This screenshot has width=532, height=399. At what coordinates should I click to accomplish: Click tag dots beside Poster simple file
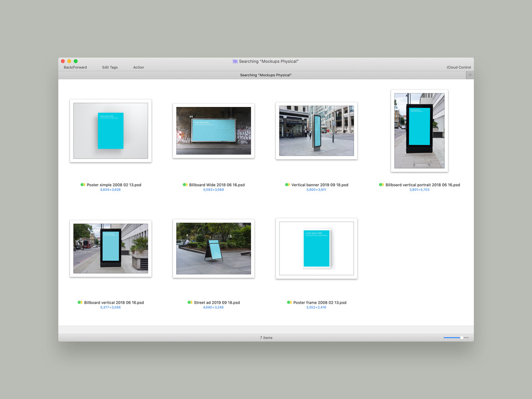tap(83, 185)
